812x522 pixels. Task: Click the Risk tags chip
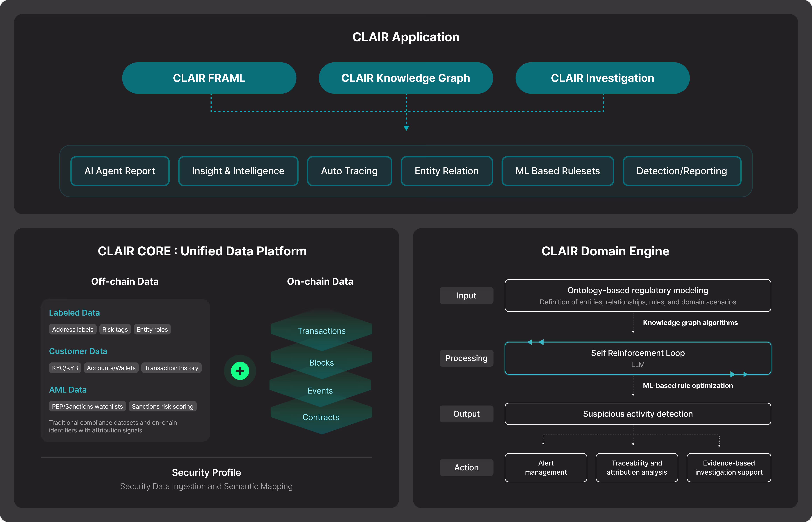tap(115, 329)
